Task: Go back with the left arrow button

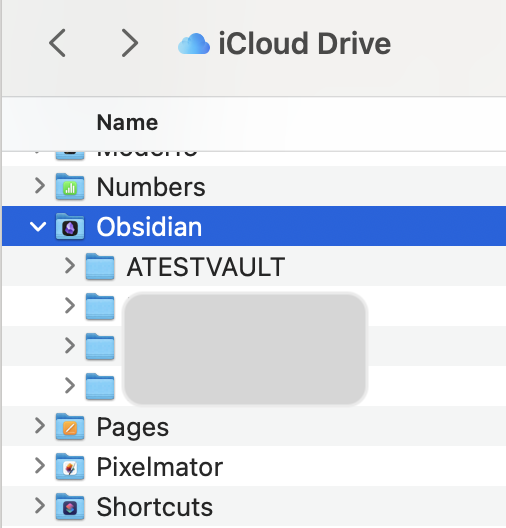Action: [57, 43]
